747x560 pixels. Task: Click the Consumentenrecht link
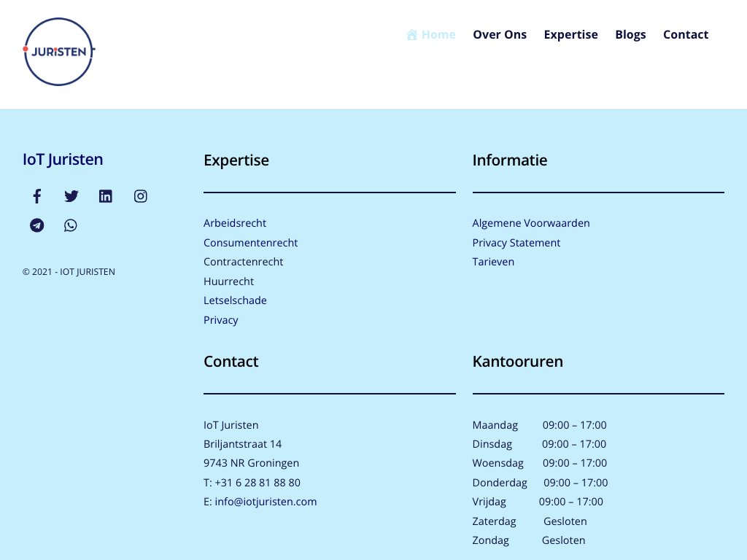250,243
